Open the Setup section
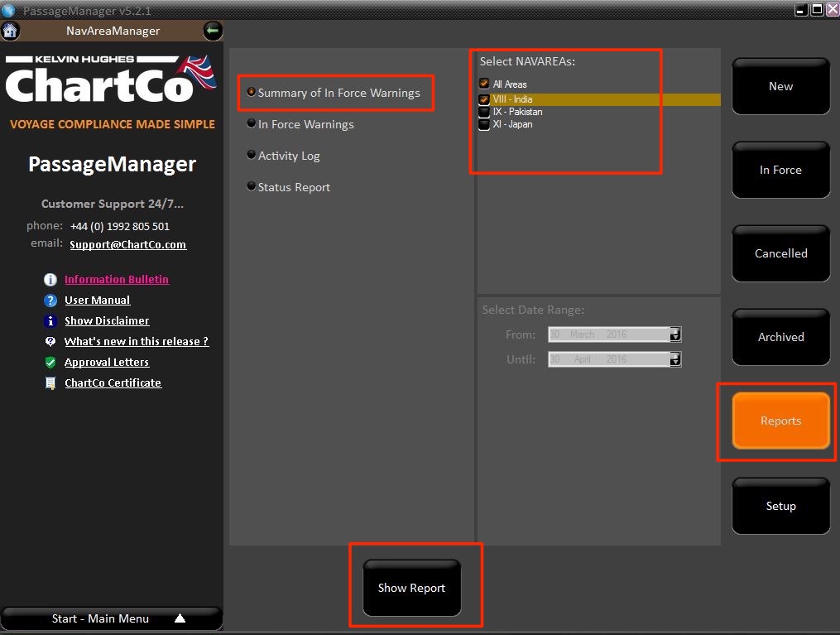Image resolution: width=840 pixels, height=635 pixels. (x=780, y=506)
